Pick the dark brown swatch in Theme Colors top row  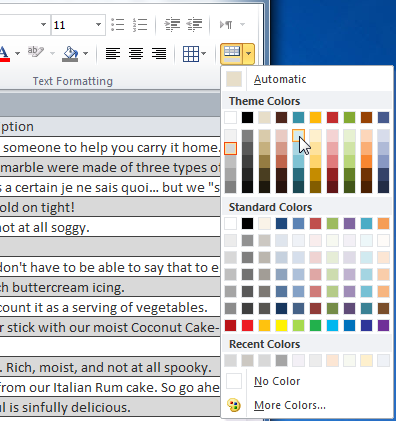pyautogui.click(x=282, y=117)
